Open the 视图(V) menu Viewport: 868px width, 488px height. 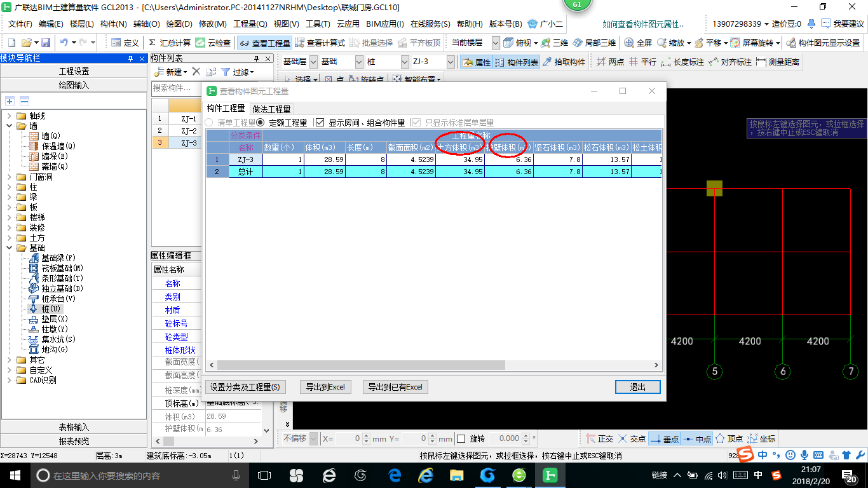pyautogui.click(x=286, y=24)
